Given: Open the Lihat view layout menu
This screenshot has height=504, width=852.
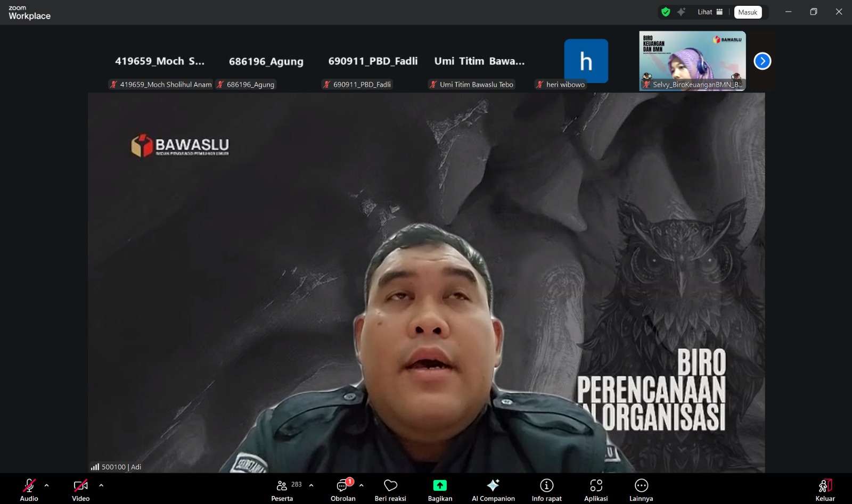Looking at the screenshot, I should (x=710, y=12).
